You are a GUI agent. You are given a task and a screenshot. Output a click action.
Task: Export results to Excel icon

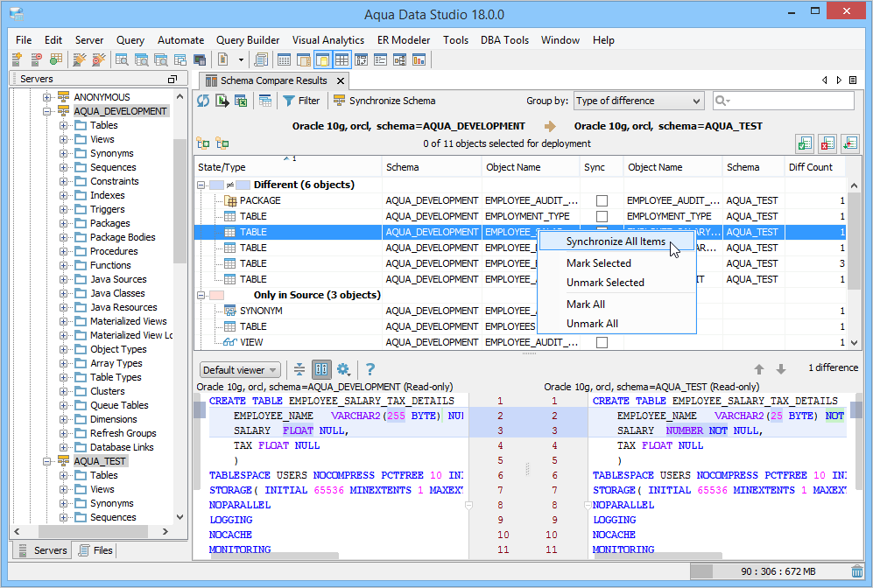click(x=240, y=101)
